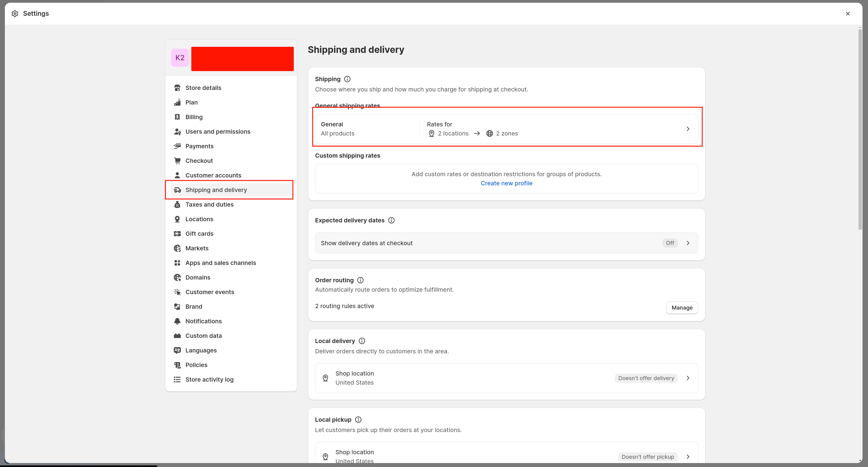This screenshot has height=467, width=868.
Task: Click the Off badge for delivery dates
Action: click(670, 243)
